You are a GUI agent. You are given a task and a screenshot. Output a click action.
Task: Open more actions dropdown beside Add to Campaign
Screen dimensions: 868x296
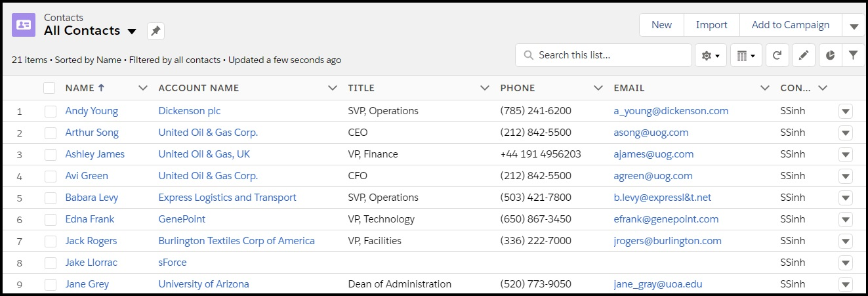pyautogui.click(x=854, y=26)
